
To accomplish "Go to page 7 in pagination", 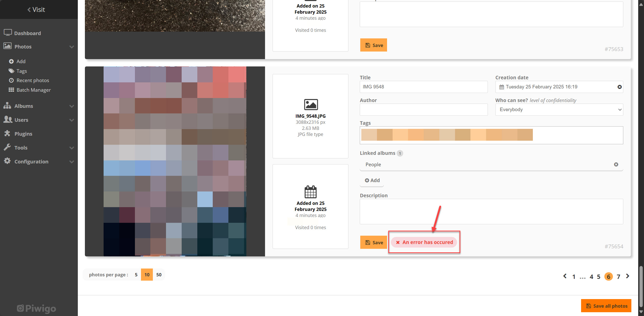I will tap(618, 276).
